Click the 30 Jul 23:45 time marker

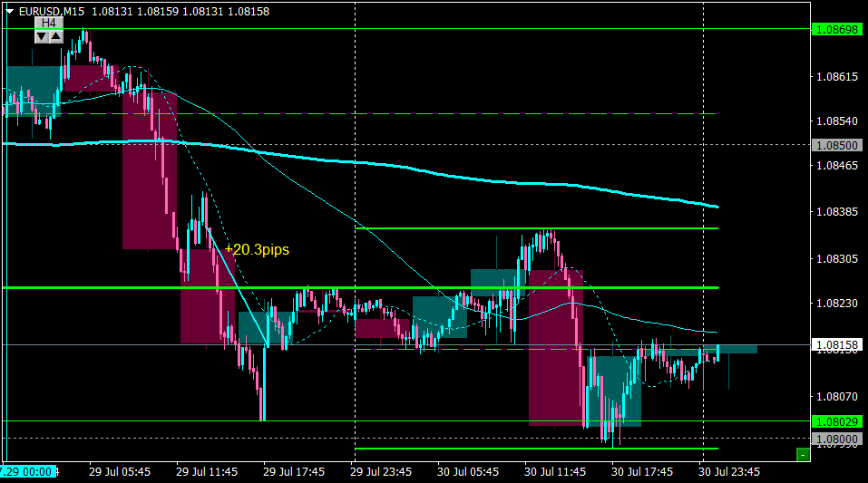click(x=728, y=472)
